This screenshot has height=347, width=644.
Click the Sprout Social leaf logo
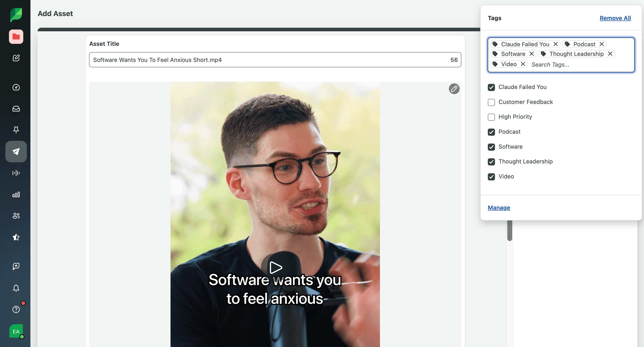16,15
